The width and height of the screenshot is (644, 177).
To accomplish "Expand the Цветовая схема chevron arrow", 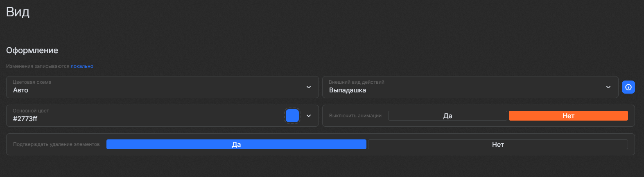I will coord(309,87).
